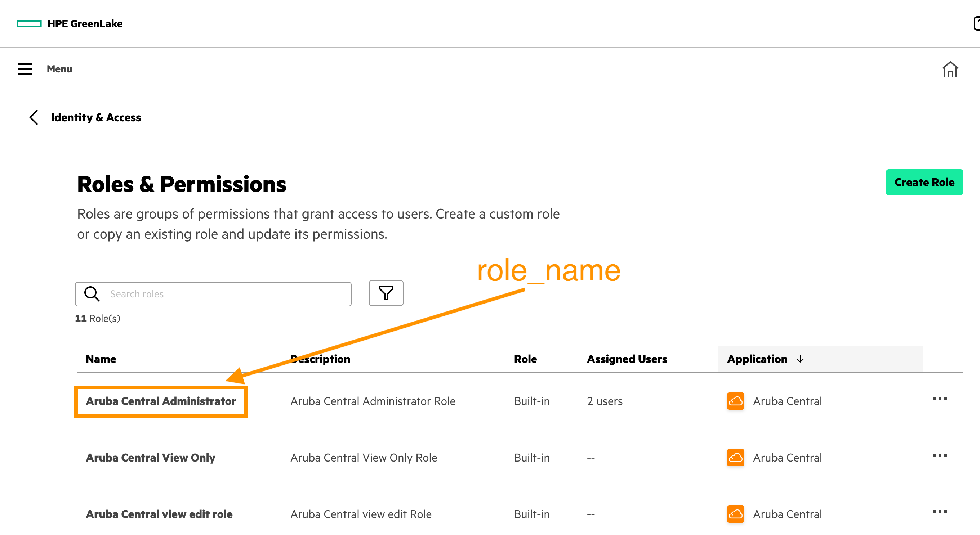
Task: Open the Aruba Central Administrator role
Action: 161,401
